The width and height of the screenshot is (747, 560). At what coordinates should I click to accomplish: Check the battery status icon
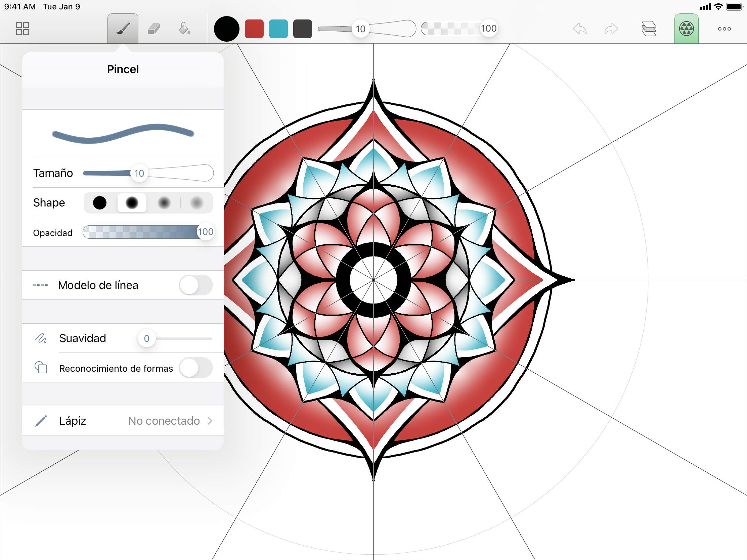tap(735, 7)
